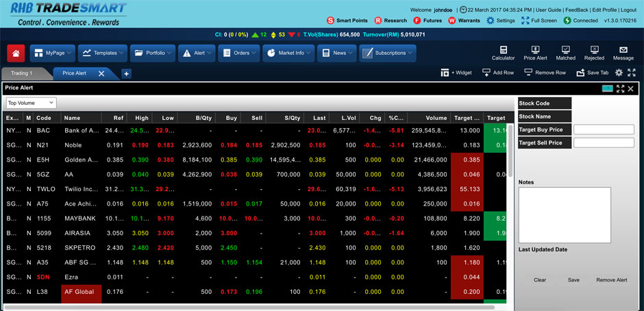Open tab layout settings gear
This screenshot has height=311, width=644.
click(619, 73)
